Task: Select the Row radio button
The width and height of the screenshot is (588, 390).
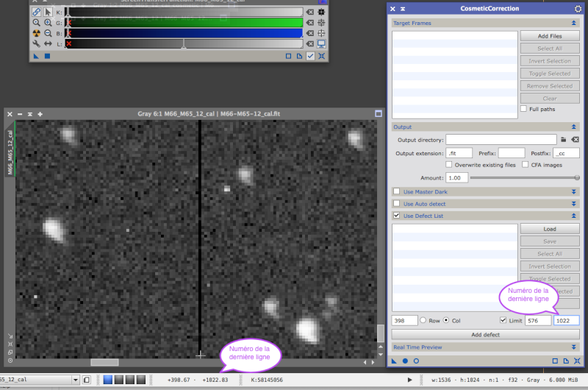Action: (423, 320)
